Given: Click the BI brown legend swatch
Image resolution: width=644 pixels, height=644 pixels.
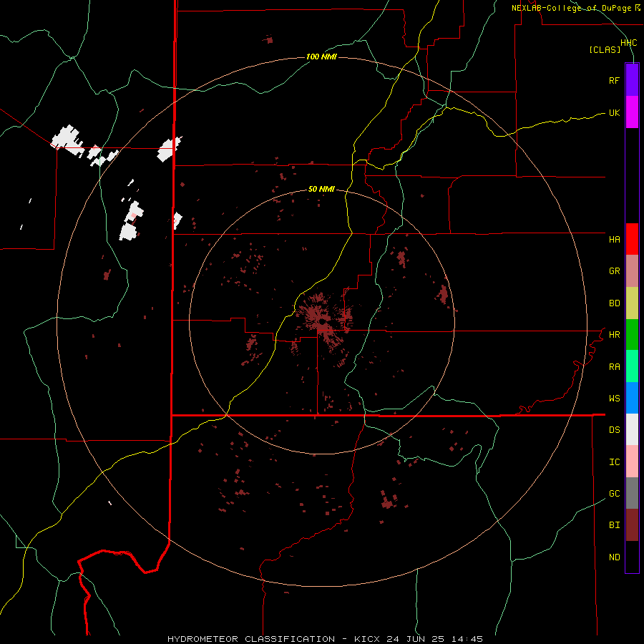Looking at the screenshot, I should tap(632, 525).
